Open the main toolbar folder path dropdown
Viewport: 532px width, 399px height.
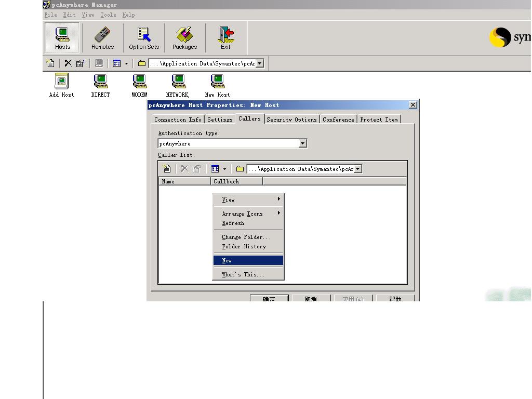click(260, 63)
